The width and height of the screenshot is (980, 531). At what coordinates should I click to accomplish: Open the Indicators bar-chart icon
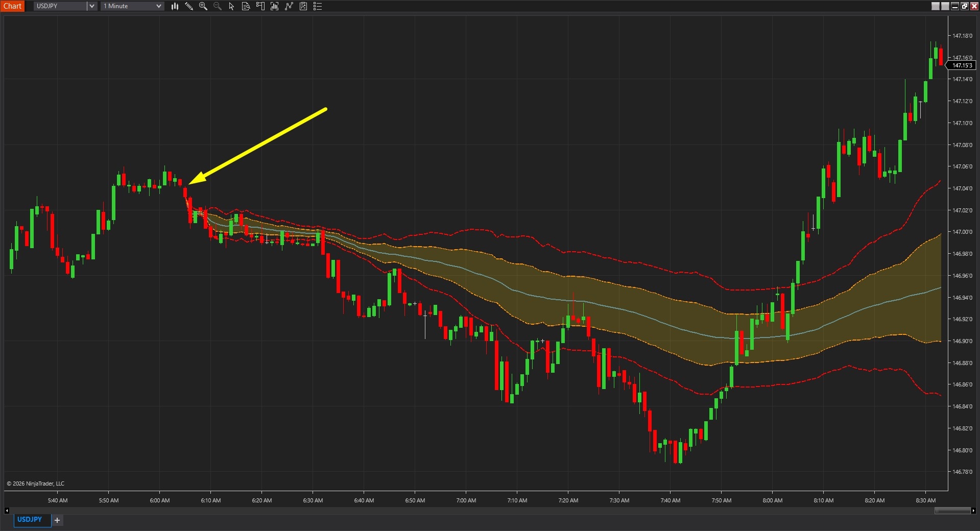click(274, 6)
